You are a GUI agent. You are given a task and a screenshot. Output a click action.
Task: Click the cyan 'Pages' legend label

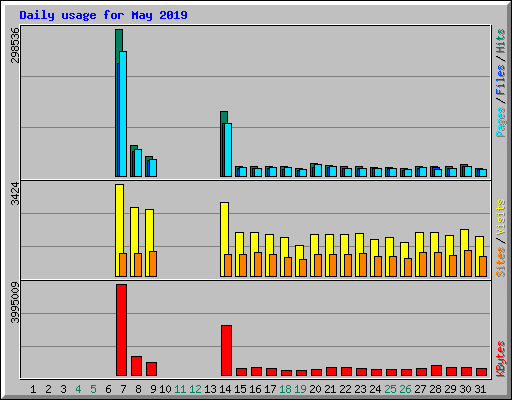(500, 122)
